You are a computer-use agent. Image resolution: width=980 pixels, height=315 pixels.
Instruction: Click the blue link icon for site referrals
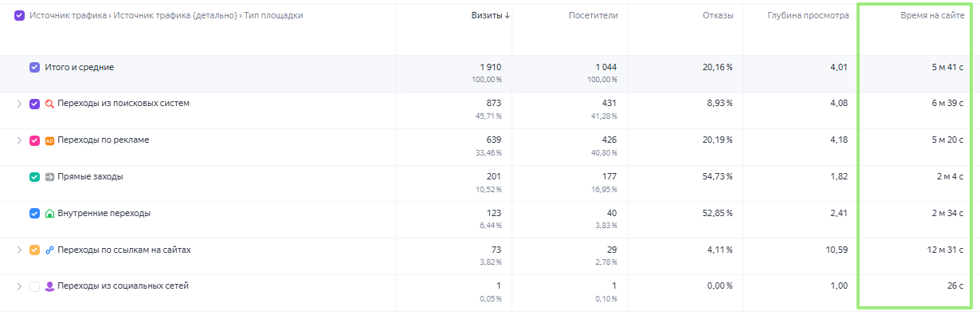49,250
